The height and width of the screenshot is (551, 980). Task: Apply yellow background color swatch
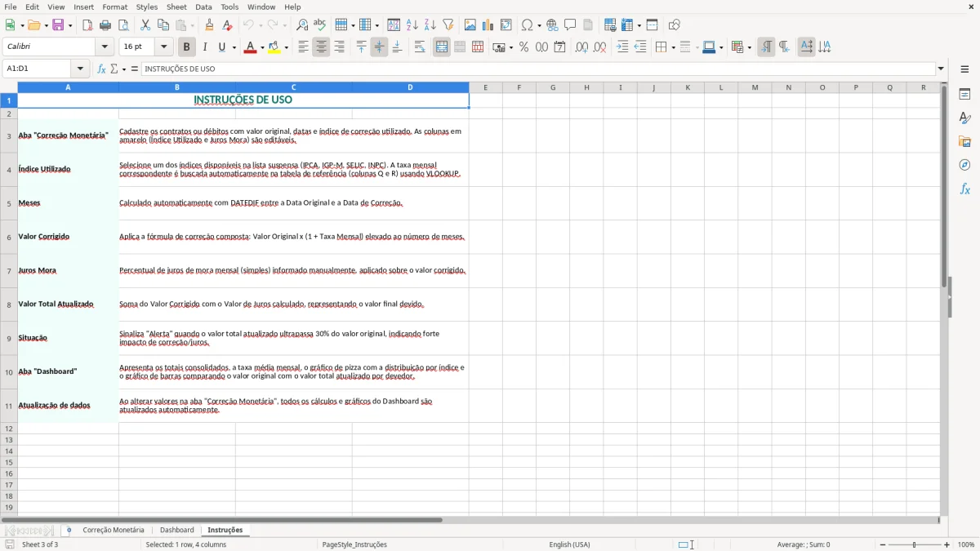coord(274,47)
